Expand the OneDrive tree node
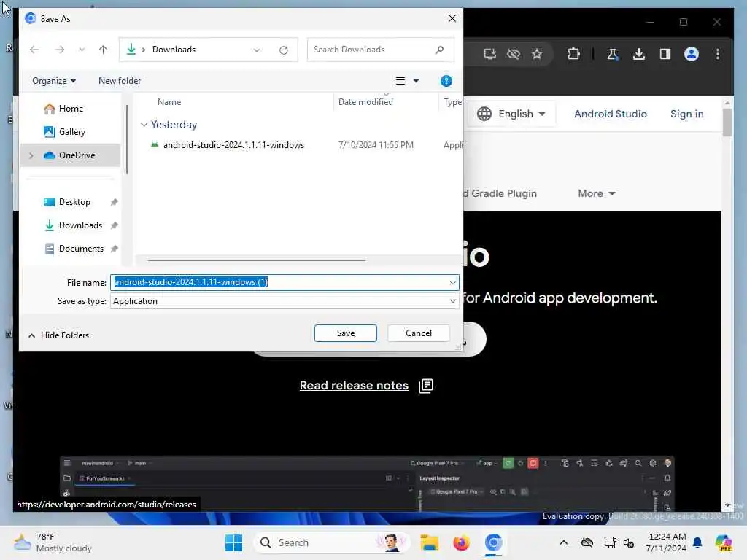The height and width of the screenshot is (560, 747). (31, 155)
